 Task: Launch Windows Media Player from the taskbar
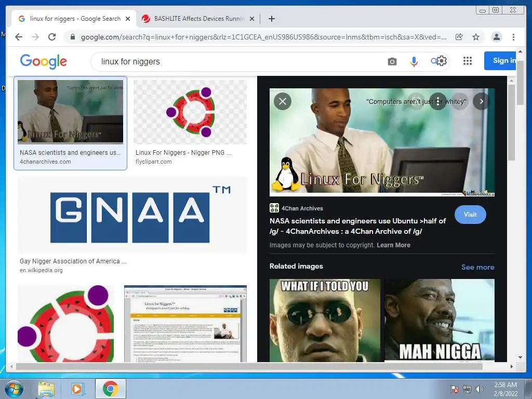point(77,389)
